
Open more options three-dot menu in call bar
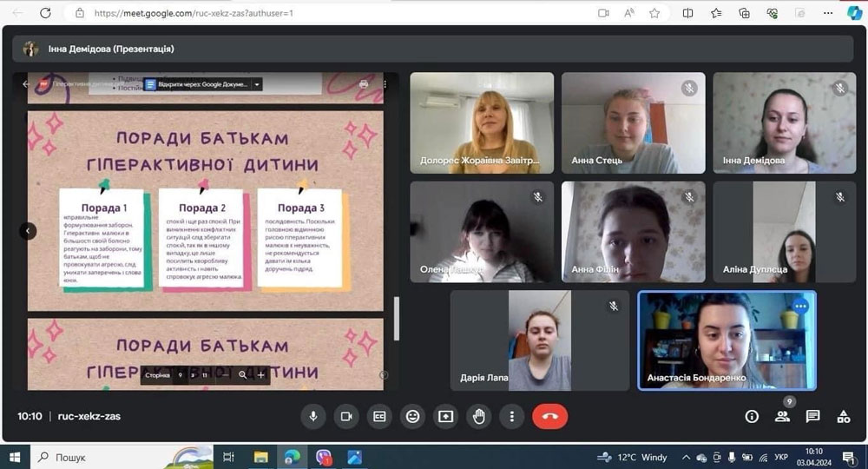click(x=511, y=416)
